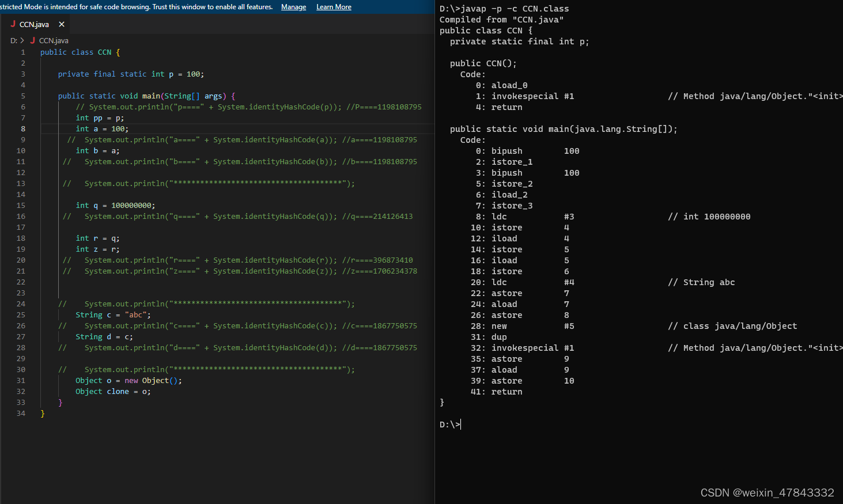Click commented println of p hash line 6

click(248, 107)
